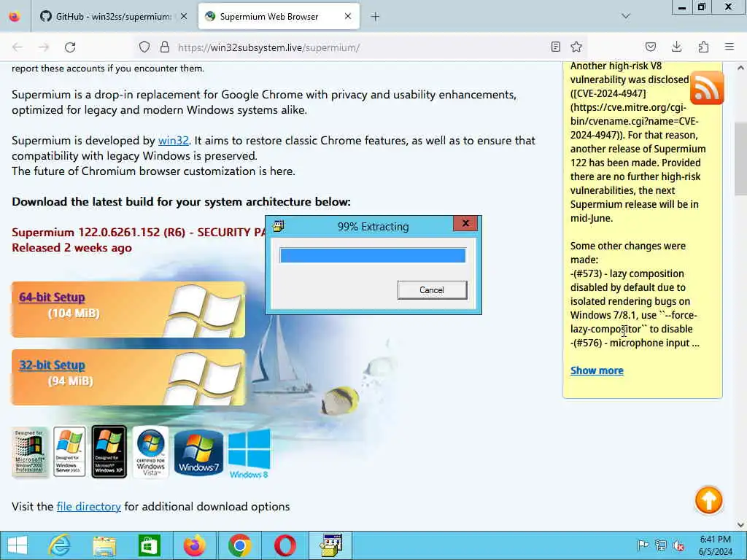
Task: Click the padlock site security icon
Action: [x=165, y=47]
